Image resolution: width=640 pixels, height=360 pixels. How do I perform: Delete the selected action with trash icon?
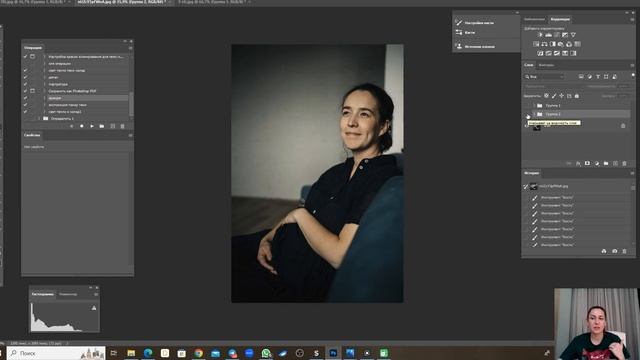[122, 127]
